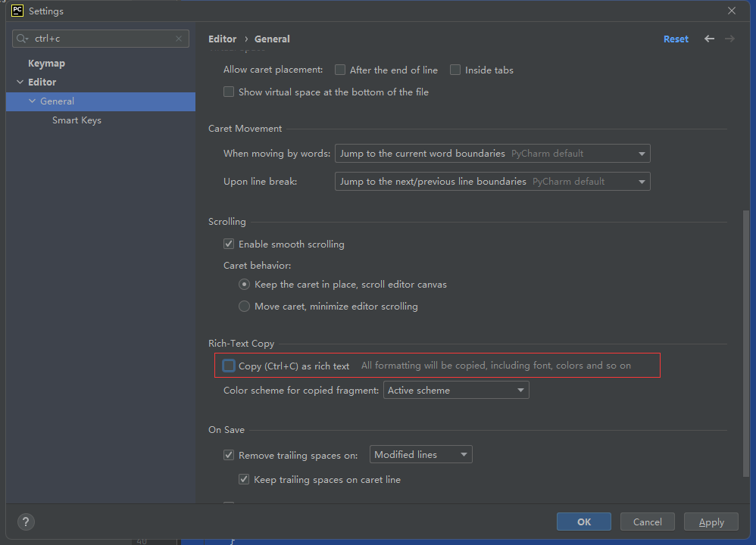
Task: Click the forward navigation arrow
Action: click(x=729, y=38)
